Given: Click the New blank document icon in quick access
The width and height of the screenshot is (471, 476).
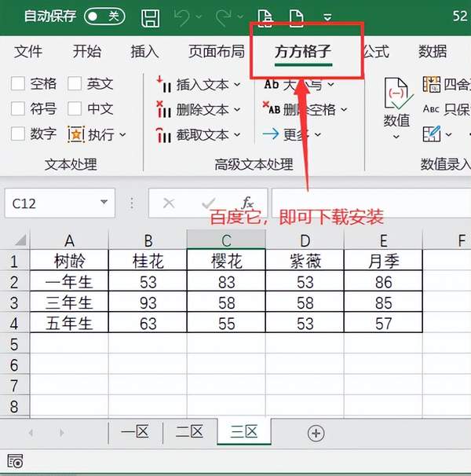Looking at the screenshot, I should pyautogui.click(x=297, y=17).
